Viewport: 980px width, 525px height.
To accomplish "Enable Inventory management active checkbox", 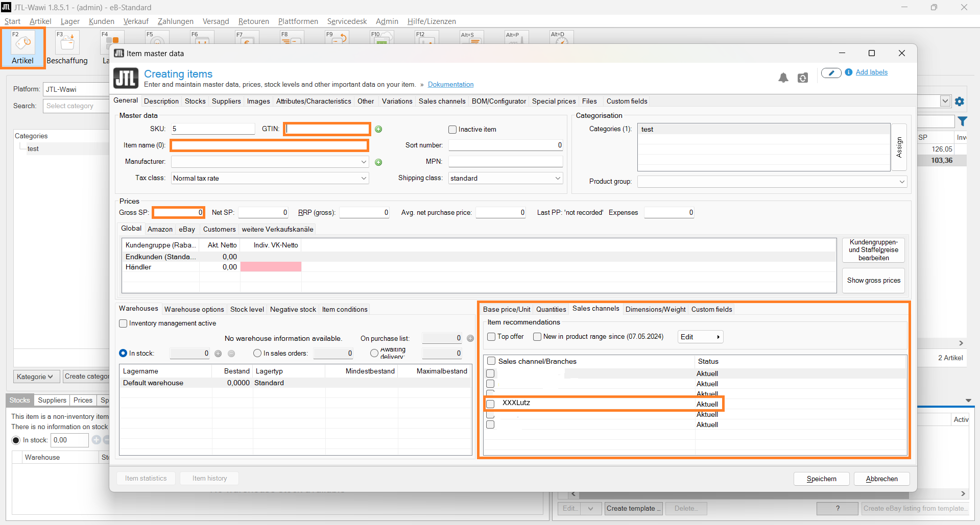I will pyautogui.click(x=123, y=323).
